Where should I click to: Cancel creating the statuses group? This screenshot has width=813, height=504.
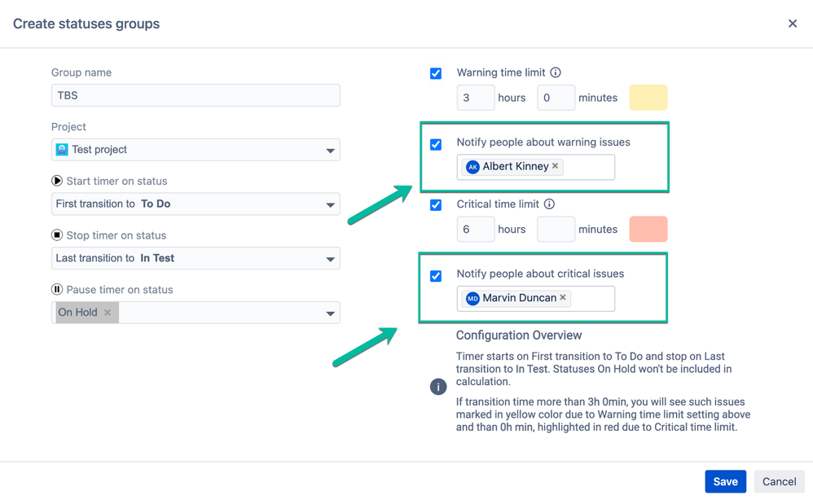tap(779, 481)
